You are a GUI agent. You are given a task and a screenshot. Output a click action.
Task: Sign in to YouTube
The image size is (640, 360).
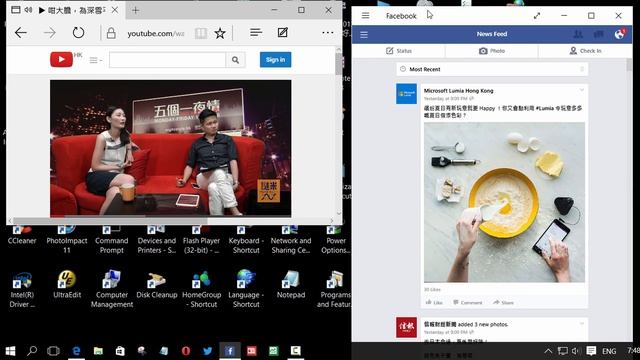tap(276, 60)
